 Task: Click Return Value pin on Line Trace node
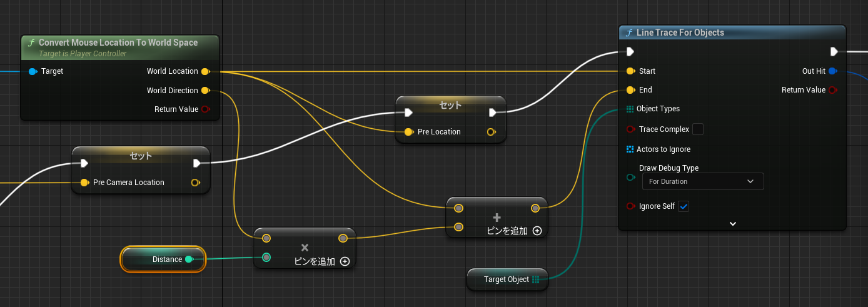(x=832, y=90)
